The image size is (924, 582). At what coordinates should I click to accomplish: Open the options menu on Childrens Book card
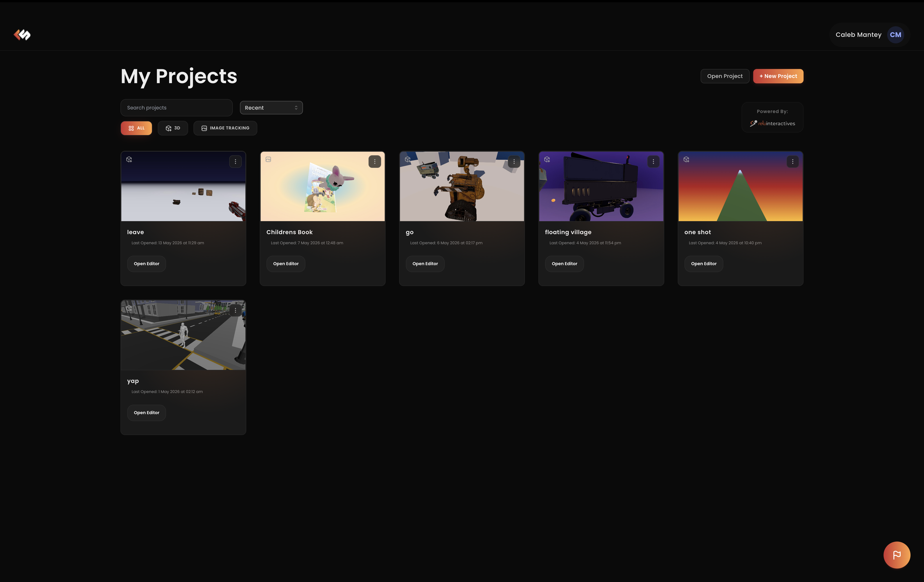[375, 162]
